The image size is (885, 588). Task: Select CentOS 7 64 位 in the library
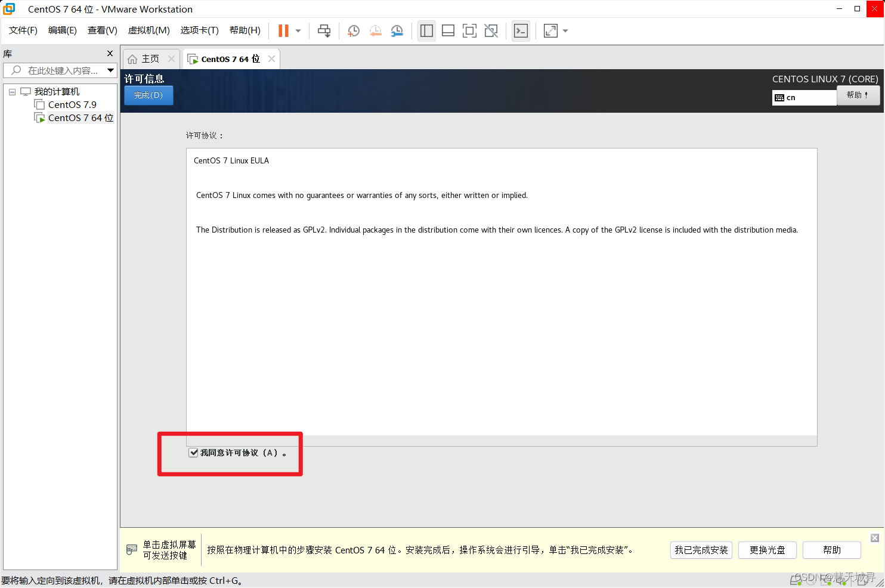coord(81,118)
